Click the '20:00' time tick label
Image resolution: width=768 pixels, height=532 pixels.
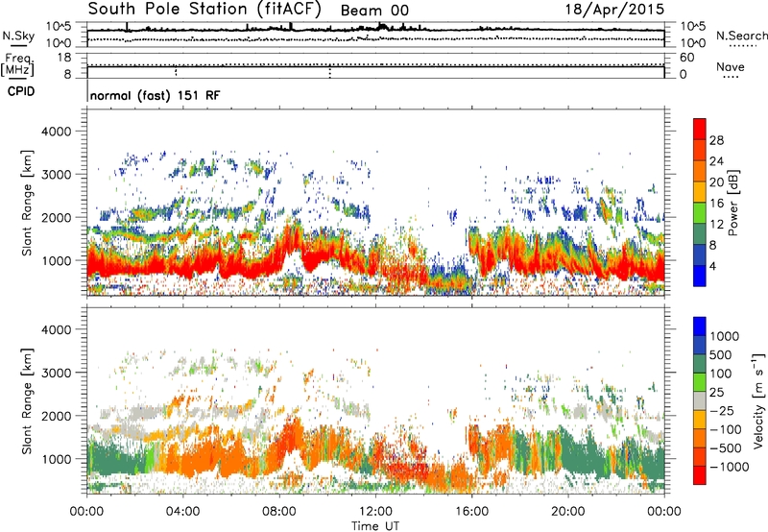(x=568, y=512)
